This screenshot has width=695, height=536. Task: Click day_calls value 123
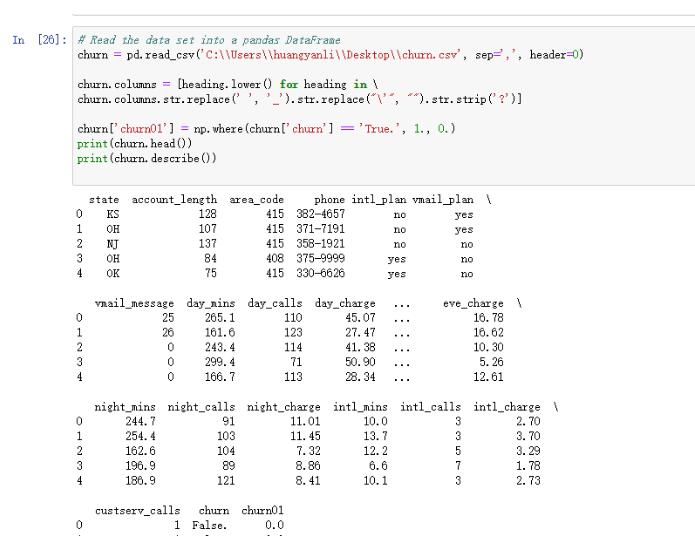pyautogui.click(x=293, y=333)
